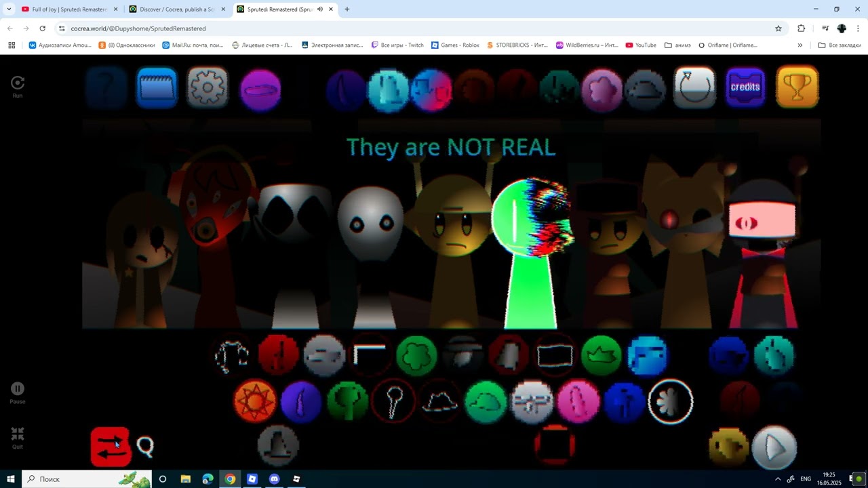Select the purple ring icon in top row
This screenshot has width=868, height=488.
click(x=260, y=89)
